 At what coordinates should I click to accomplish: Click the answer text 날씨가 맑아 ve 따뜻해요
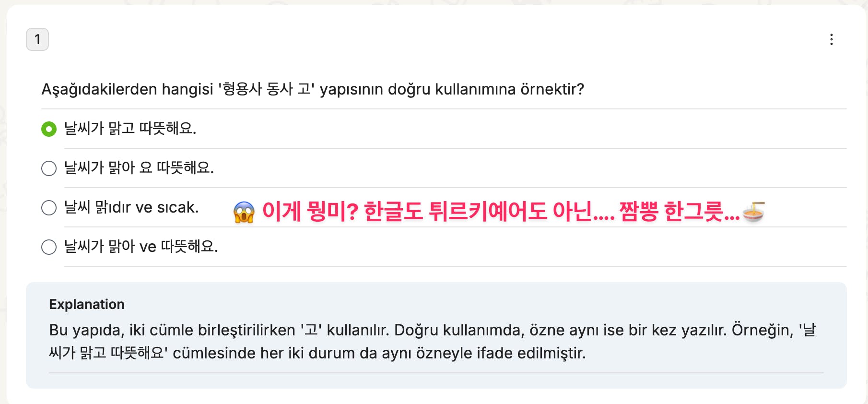tap(141, 247)
